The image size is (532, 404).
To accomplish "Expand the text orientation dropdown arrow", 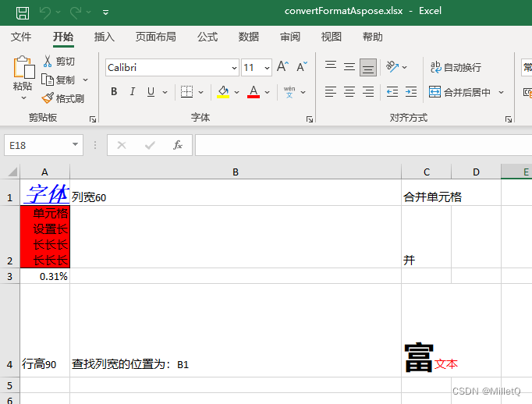I will [x=404, y=68].
